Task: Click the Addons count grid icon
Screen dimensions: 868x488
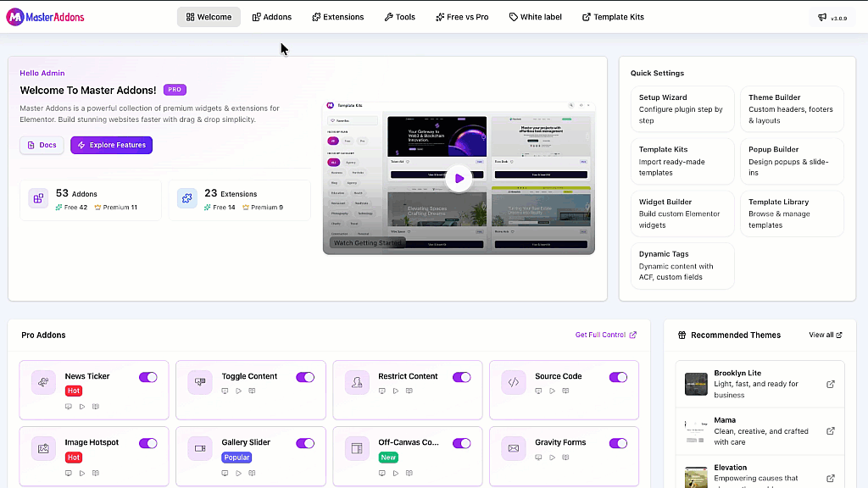Action: [x=38, y=198]
